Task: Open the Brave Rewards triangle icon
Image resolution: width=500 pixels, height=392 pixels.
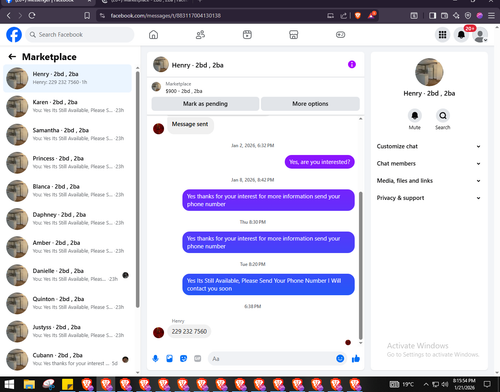Action: pyautogui.click(x=371, y=15)
